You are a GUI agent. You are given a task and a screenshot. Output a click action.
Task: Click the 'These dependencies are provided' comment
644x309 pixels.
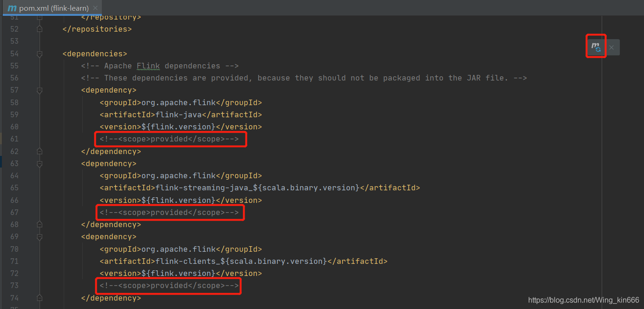(x=304, y=78)
